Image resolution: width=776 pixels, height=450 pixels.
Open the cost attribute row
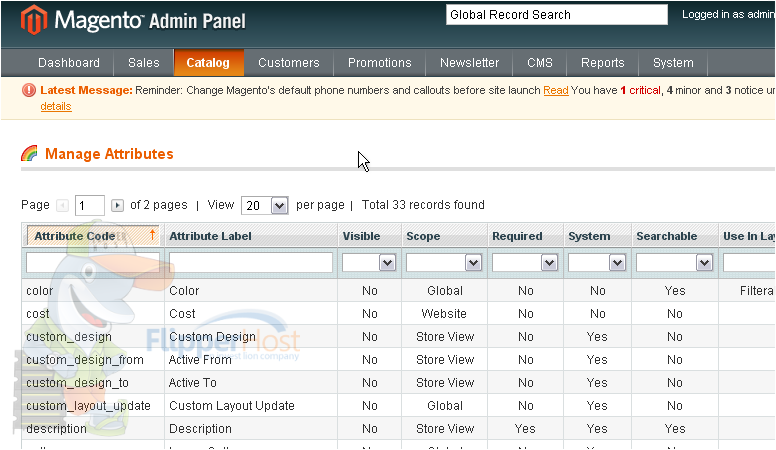click(x=398, y=313)
